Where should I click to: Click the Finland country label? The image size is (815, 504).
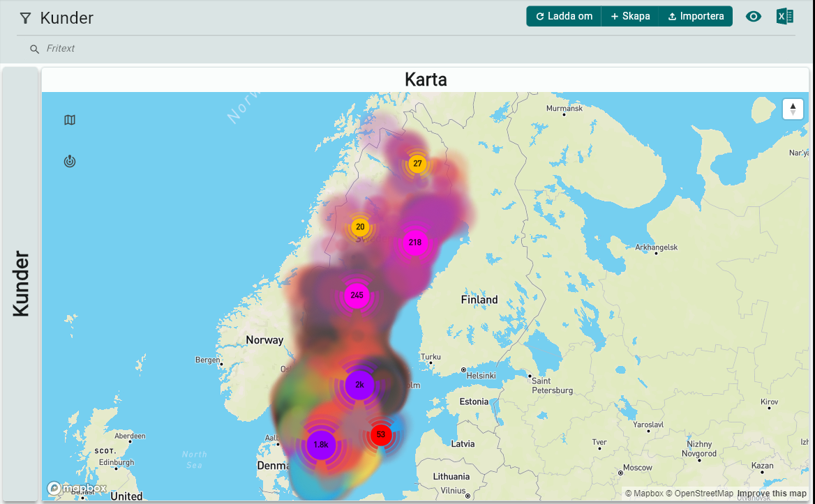479,300
